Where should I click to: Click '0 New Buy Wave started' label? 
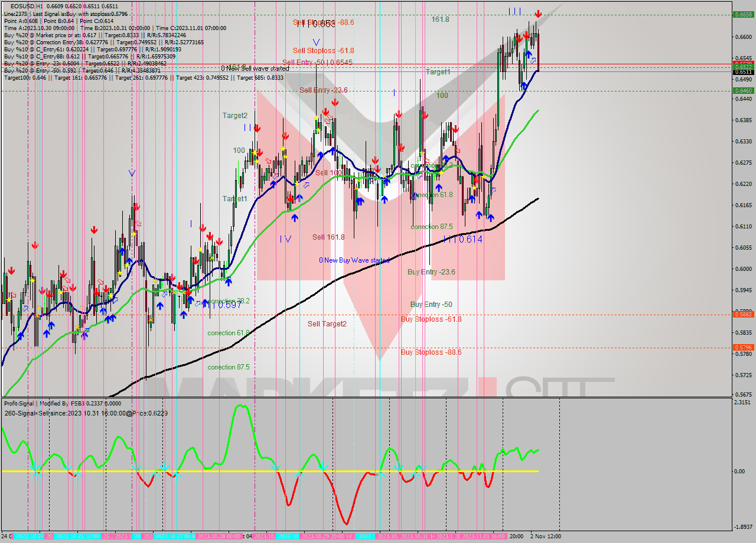click(354, 260)
